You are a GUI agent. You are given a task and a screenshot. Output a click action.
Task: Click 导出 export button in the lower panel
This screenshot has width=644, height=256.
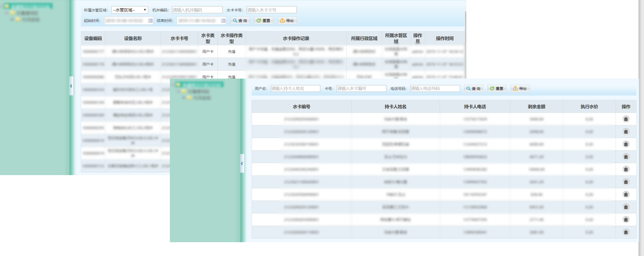coord(520,88)
